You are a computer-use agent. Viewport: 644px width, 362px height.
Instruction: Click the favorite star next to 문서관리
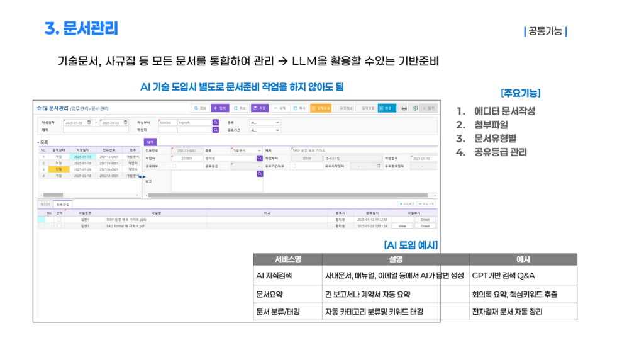tap(39, 108)
